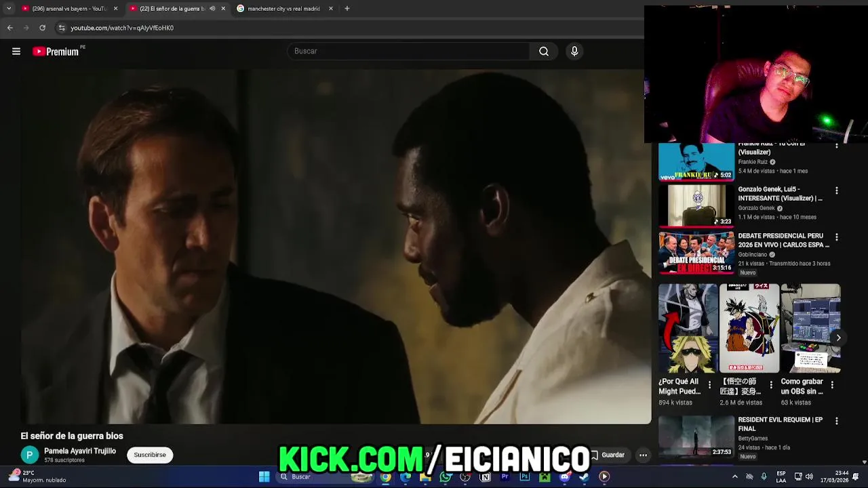Viewport: 868px width, 488px height.
Task: Open ESP LAA keyboard language switcher
Action: tap(781, 476)
